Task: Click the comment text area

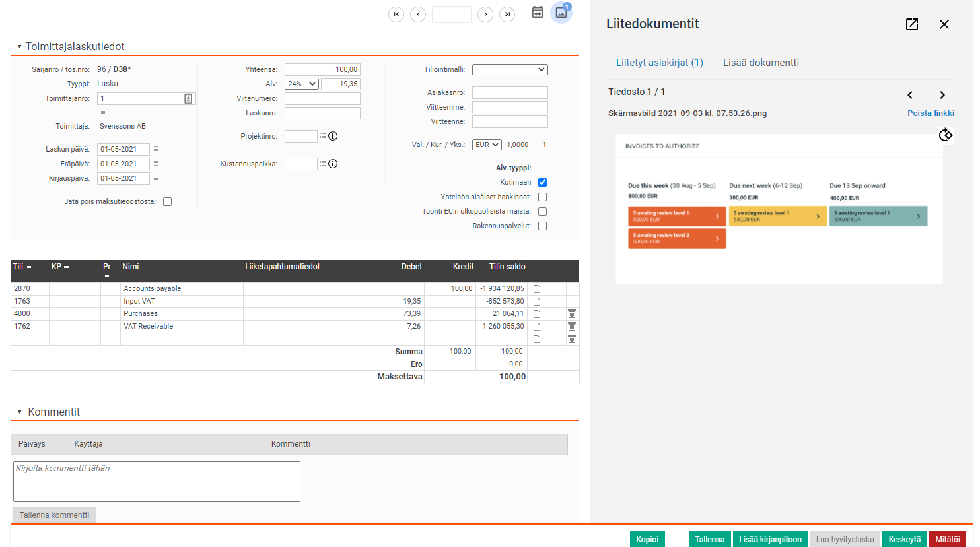Action: pyautogui.click(x=157, y=482)
